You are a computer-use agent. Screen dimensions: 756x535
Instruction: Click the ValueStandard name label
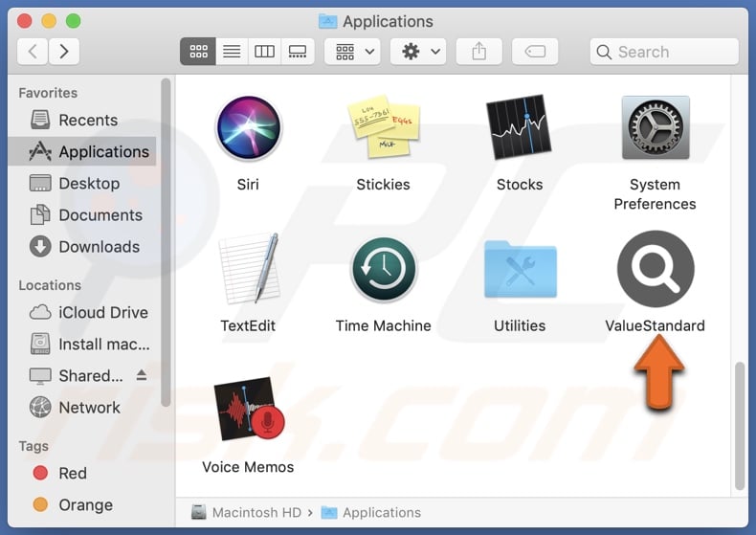[655, 325]
